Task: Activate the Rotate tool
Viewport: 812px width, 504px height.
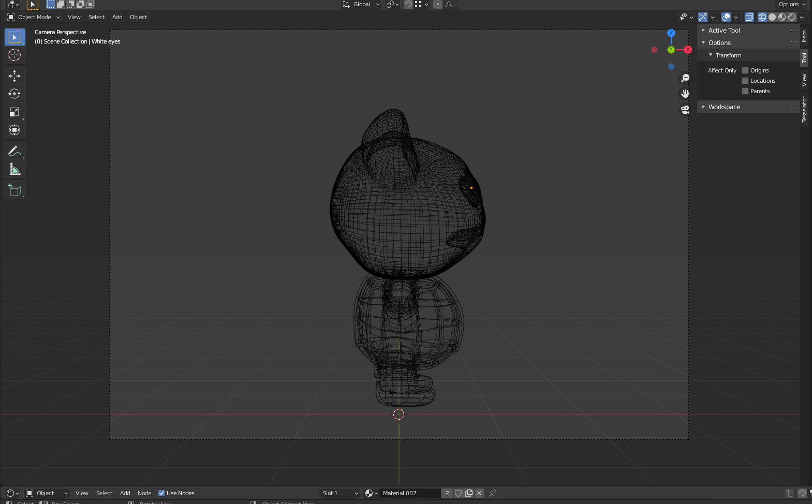Action: point(14,94)
